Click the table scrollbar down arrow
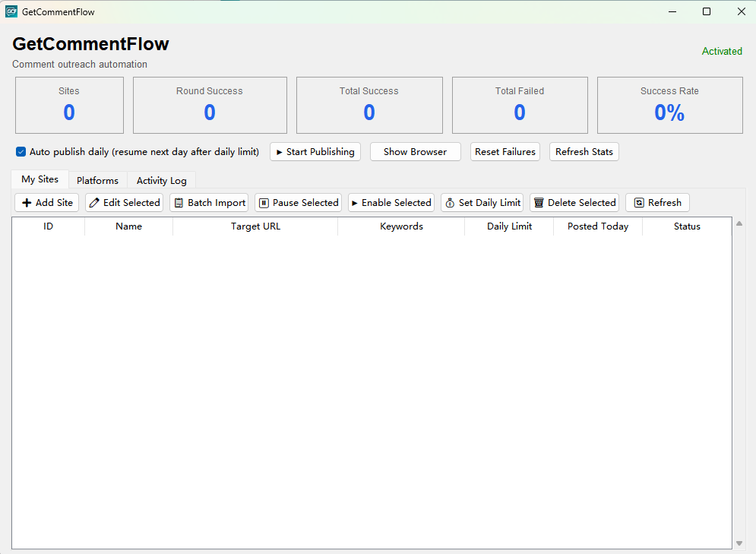The width and height of the screenshot is (756, 554). click(739, 543)
